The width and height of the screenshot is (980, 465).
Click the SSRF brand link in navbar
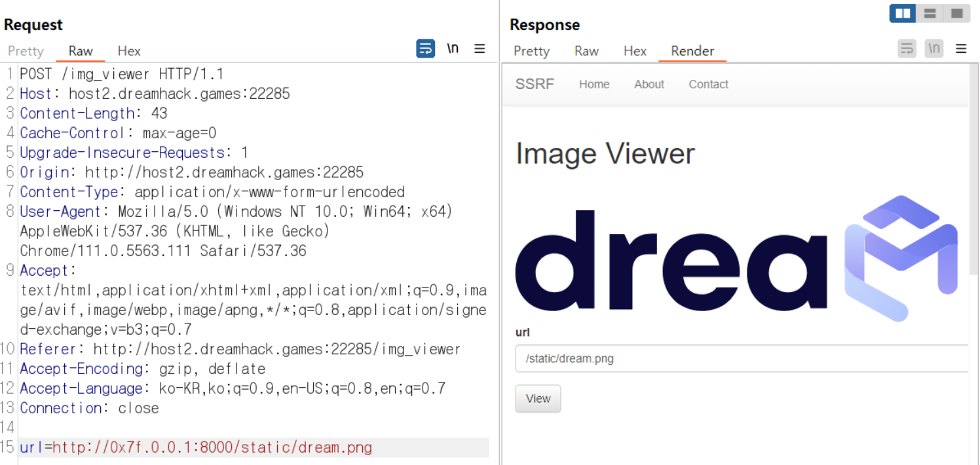(x=535, y=84)
